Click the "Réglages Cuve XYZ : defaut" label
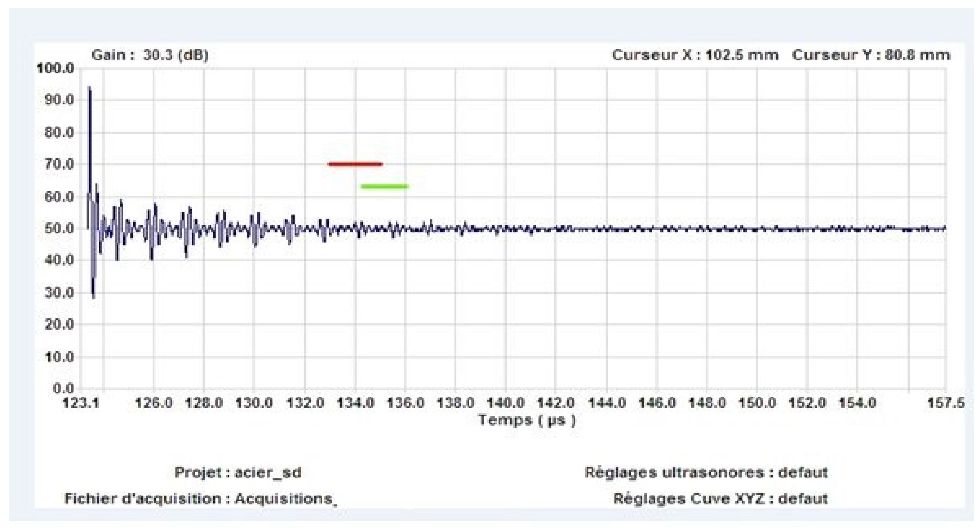980x528 pixels. pyautogui.click(x=721, y=499)
